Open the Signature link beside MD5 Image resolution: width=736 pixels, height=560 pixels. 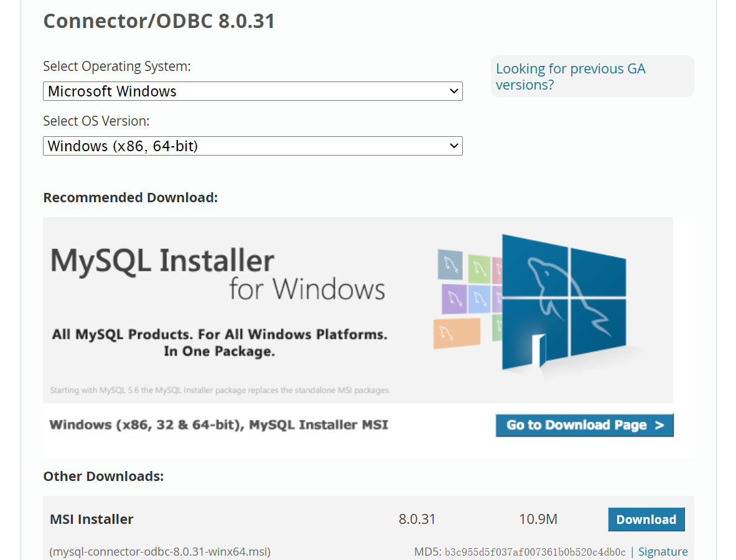[663, 552]
